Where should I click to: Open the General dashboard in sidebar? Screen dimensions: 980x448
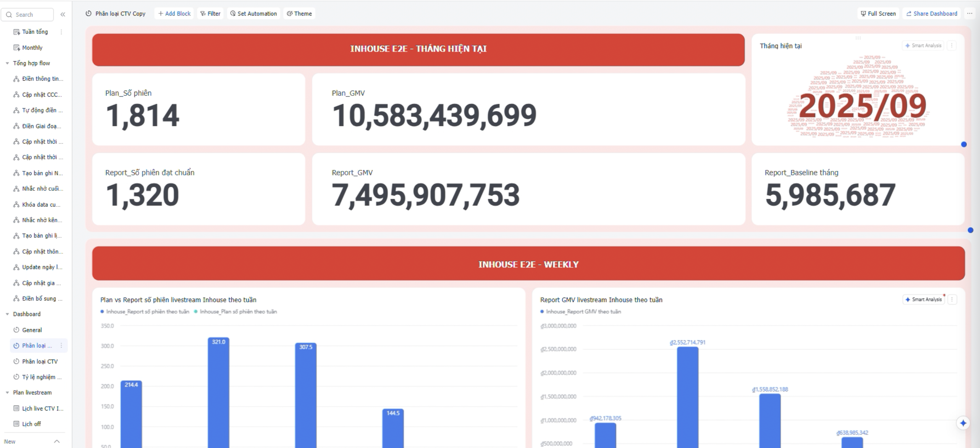(32, 330)
